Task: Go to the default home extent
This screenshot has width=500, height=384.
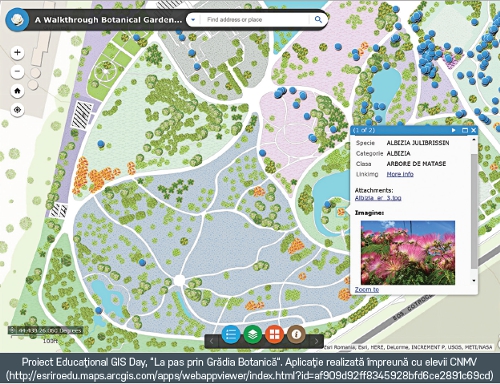Action: coord(17,91)
